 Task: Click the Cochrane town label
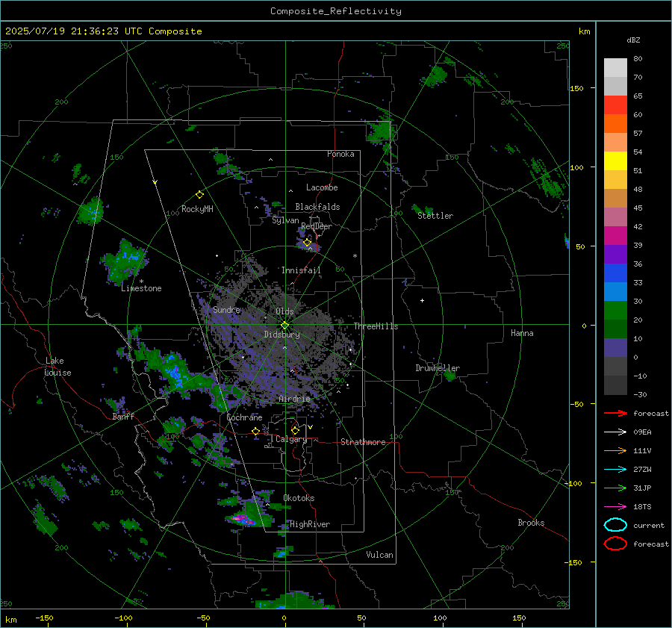coord(244,417)
